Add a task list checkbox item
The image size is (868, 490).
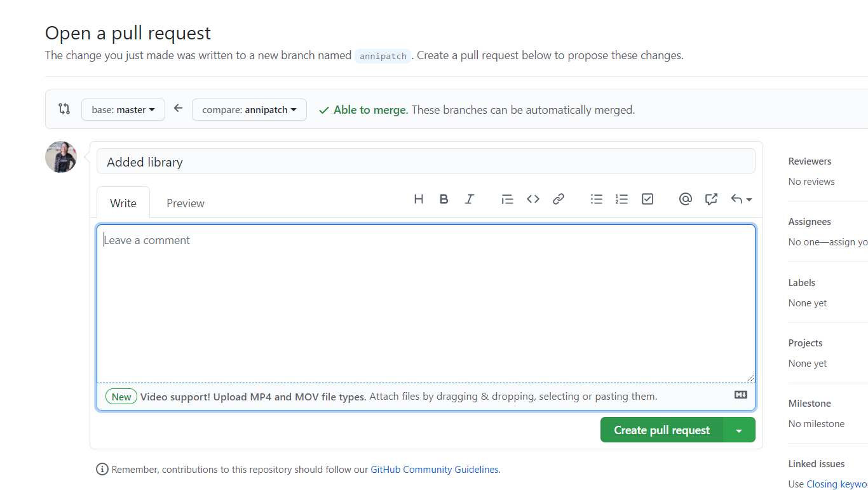648,200
